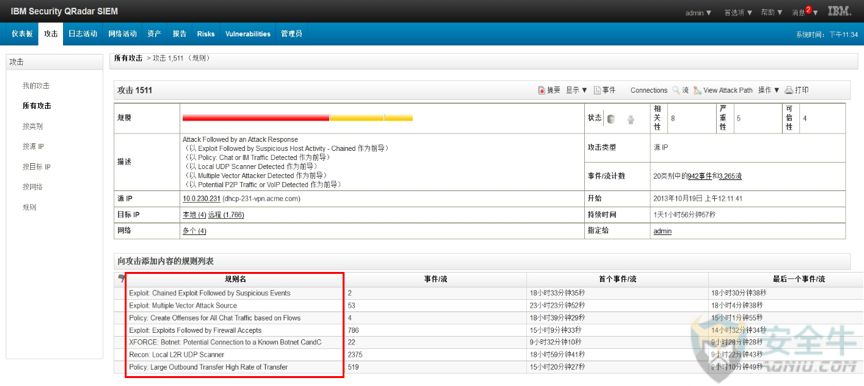Switch to the 仪表板 dashboard tab
This screenshot has height=386, width=864.
click(22, 34)
